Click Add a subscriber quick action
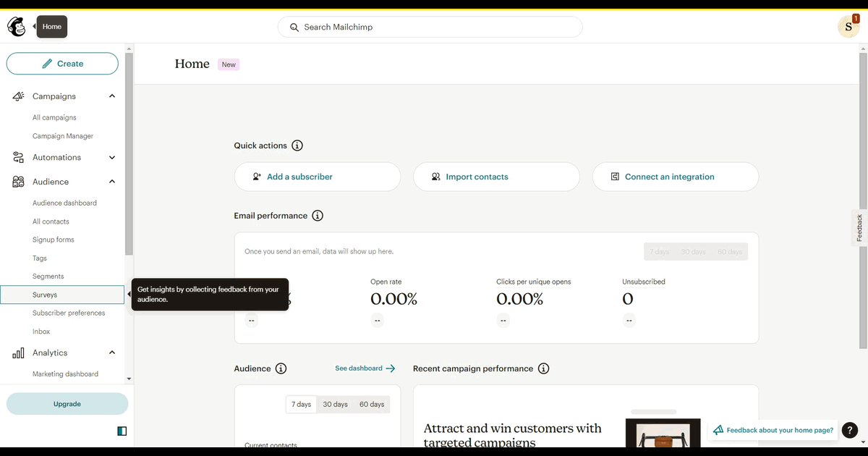The image size is (868, 456). pos(318,177)
